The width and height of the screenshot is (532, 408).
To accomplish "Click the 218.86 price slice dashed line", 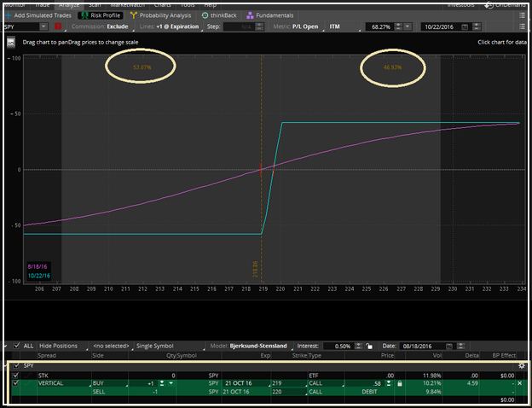I will coord(261,169).
